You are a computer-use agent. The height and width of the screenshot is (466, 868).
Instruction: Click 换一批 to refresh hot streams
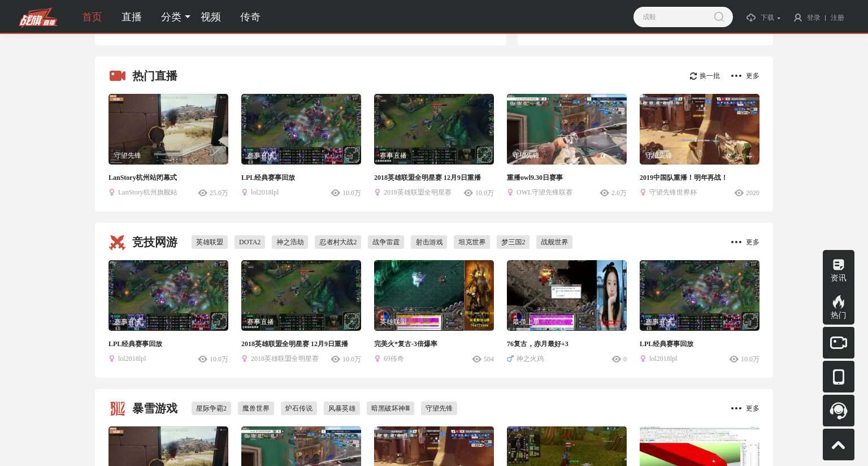(710, 76)
